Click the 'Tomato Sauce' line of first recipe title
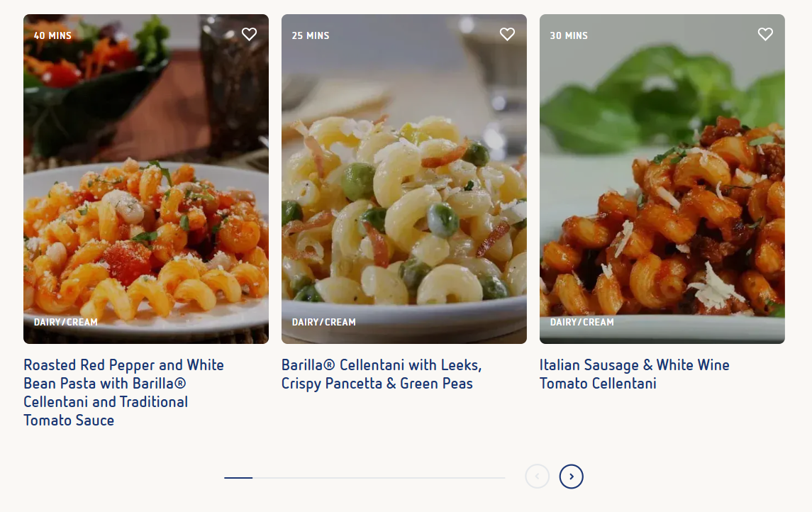 point(69,421)
